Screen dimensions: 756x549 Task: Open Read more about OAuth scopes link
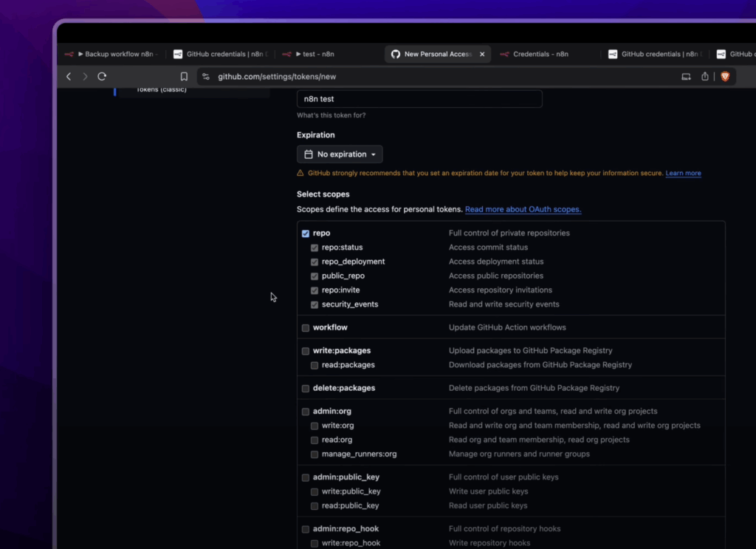click(x=523, y=209)
